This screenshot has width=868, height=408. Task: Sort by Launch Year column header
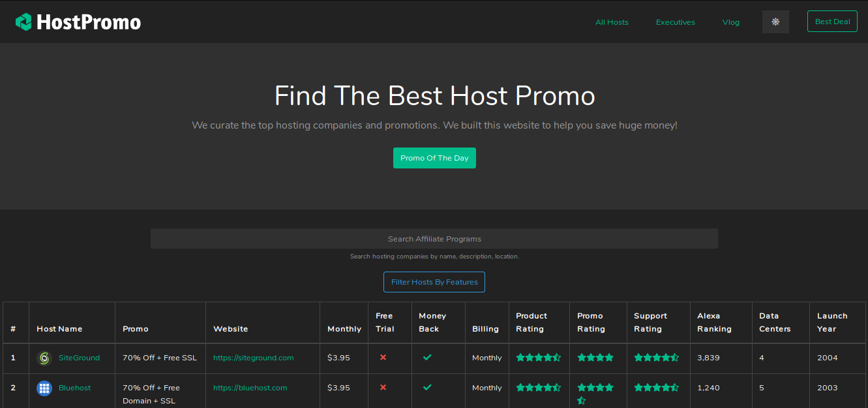(x=837, y=322)
